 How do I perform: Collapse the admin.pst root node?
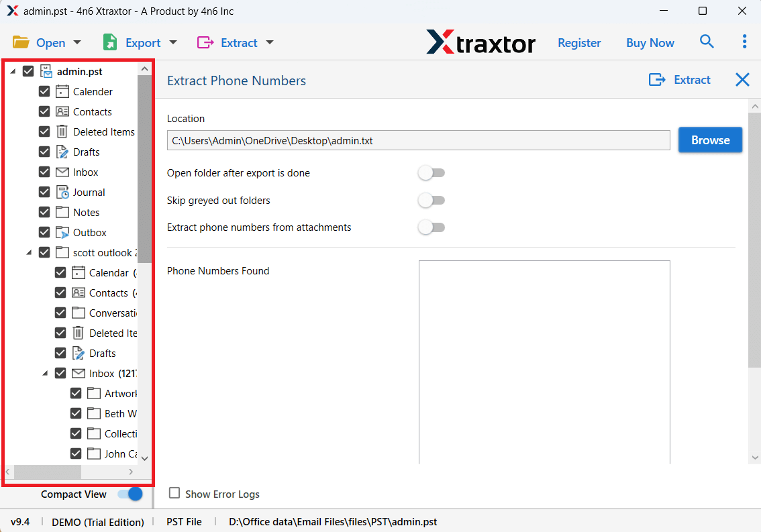13,72
